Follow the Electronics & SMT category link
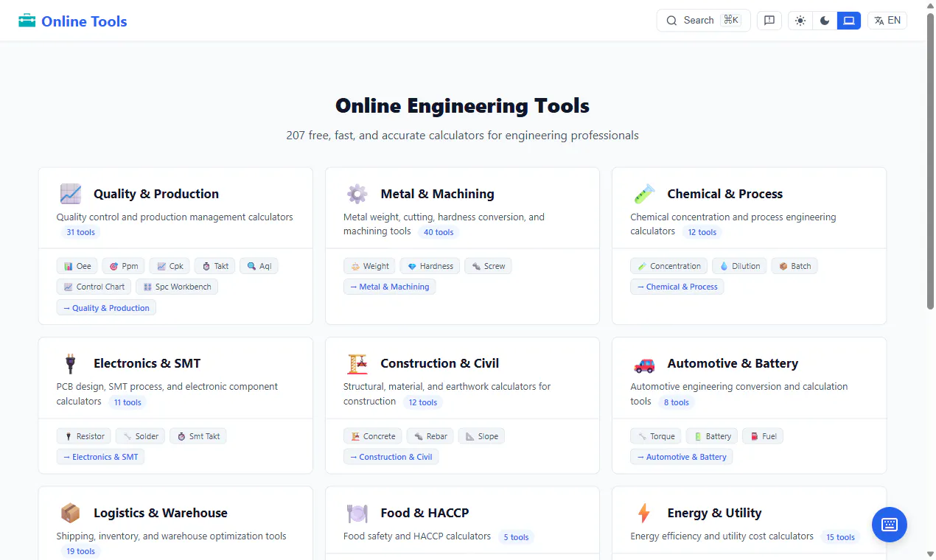This screenshot has height=560, width=936. point(101,457)
